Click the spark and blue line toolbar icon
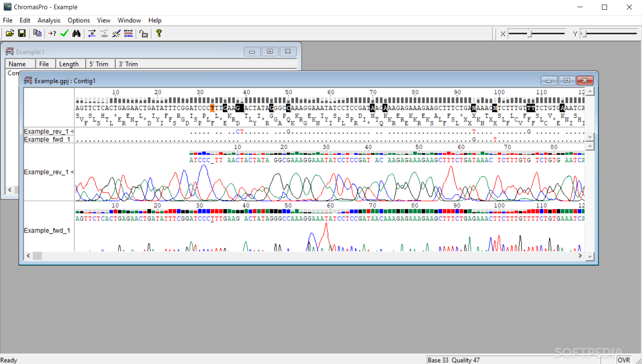Screen dimensions: 642x364 point(116,33)
